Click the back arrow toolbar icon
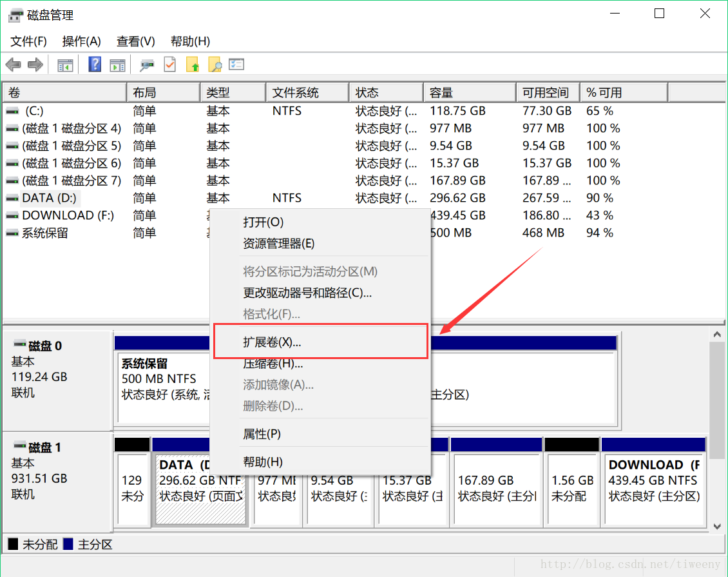Screen dimensions: 728x577 click(x=14, y=64)
